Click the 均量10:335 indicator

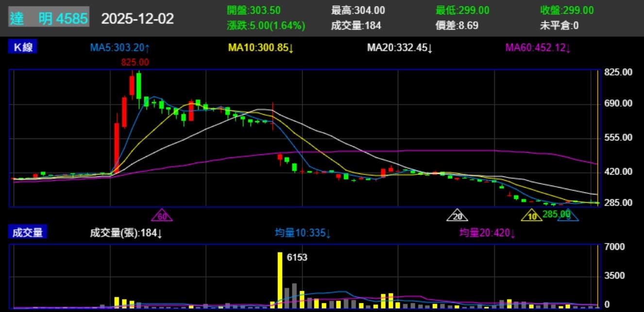click(x=303, y=233)
